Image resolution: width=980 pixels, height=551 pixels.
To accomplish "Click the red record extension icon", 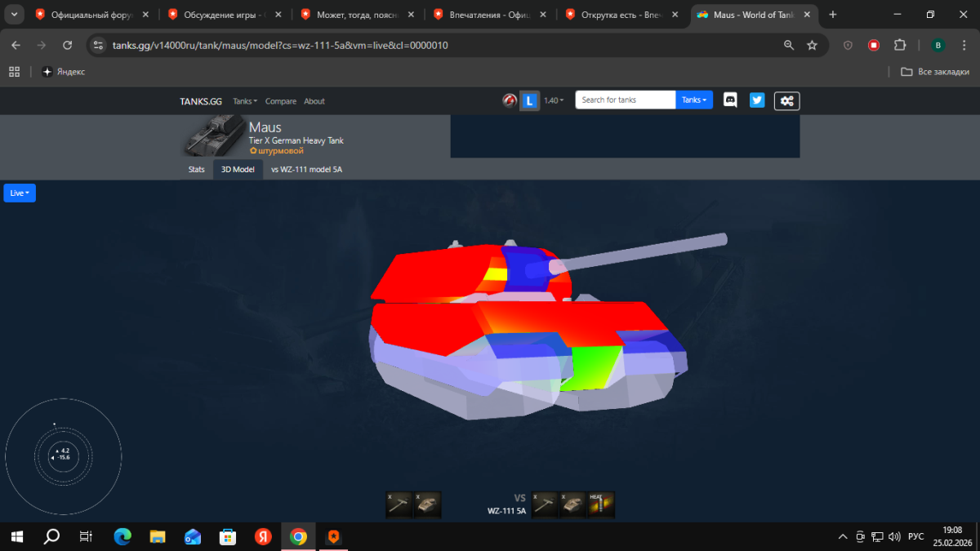I will 874,45.
